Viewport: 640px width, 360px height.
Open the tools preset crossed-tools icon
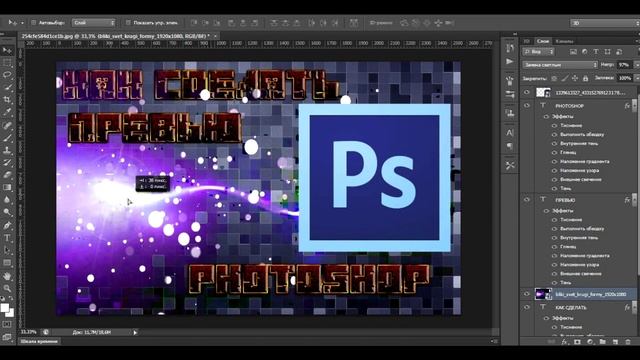[x=510, y=165]
